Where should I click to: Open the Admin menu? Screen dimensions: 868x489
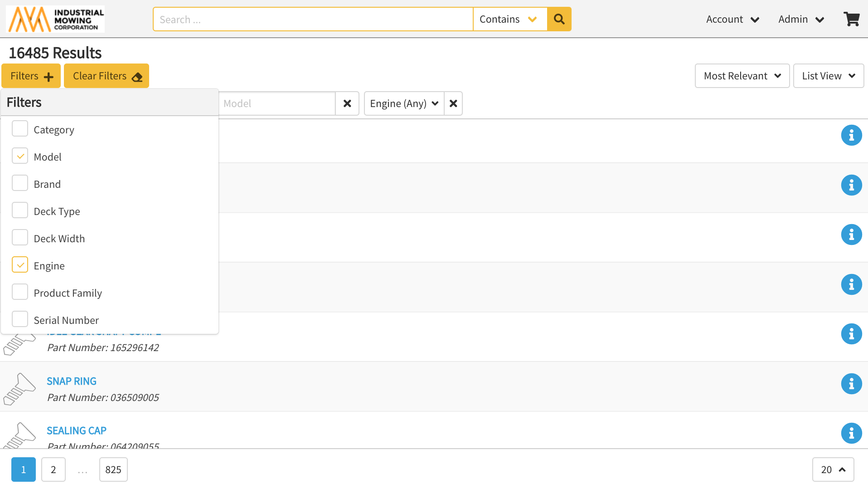pyautogui.click(x=801, y=19)
